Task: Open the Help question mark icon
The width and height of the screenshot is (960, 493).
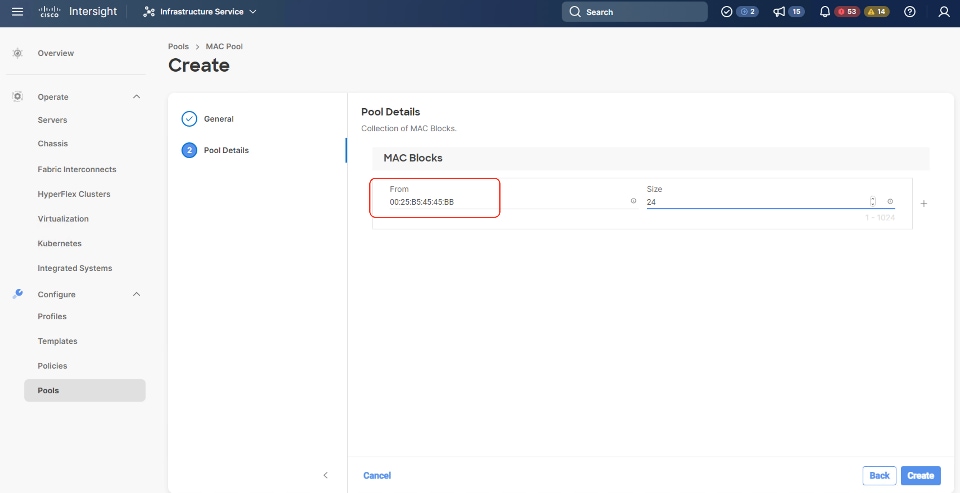Action: point(910,12)
